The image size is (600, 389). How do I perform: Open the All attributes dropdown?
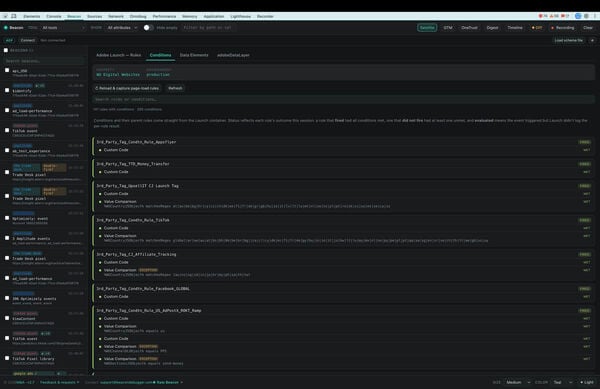point(122,28)
